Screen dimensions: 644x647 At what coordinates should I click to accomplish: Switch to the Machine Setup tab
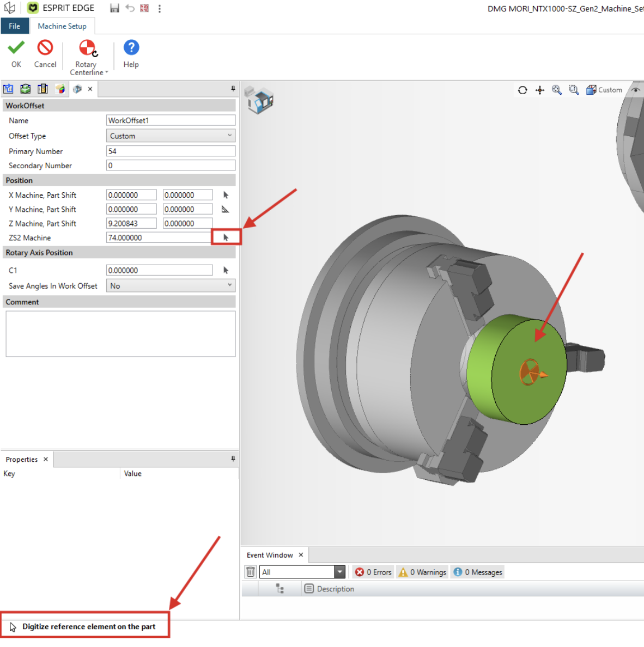click(x=62, y=26)
